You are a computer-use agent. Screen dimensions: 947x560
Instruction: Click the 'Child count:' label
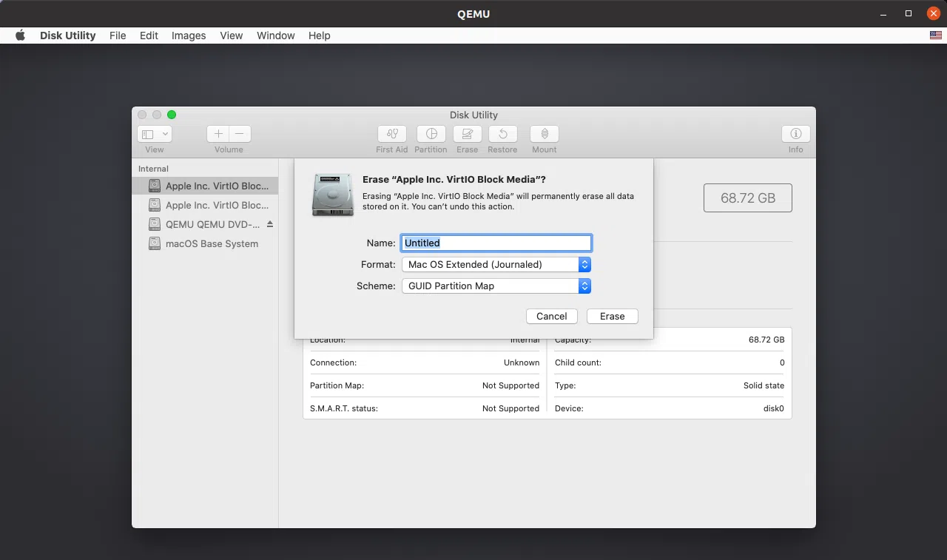click(578, 362)
